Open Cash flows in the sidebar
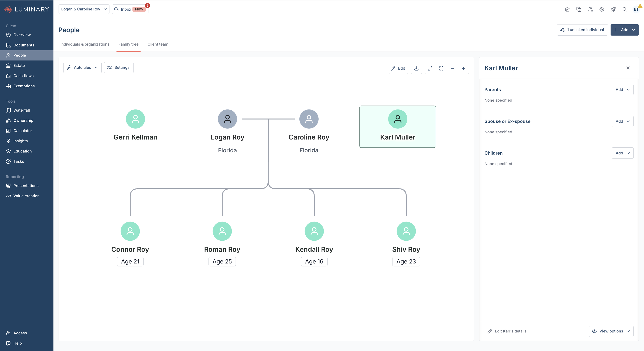 pyautogui.click(x=26, y=76)
